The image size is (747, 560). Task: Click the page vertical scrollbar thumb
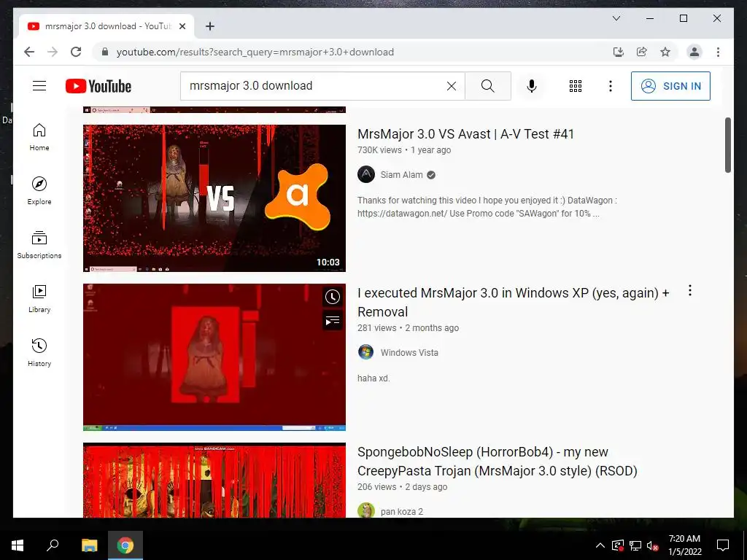[727, 145]
